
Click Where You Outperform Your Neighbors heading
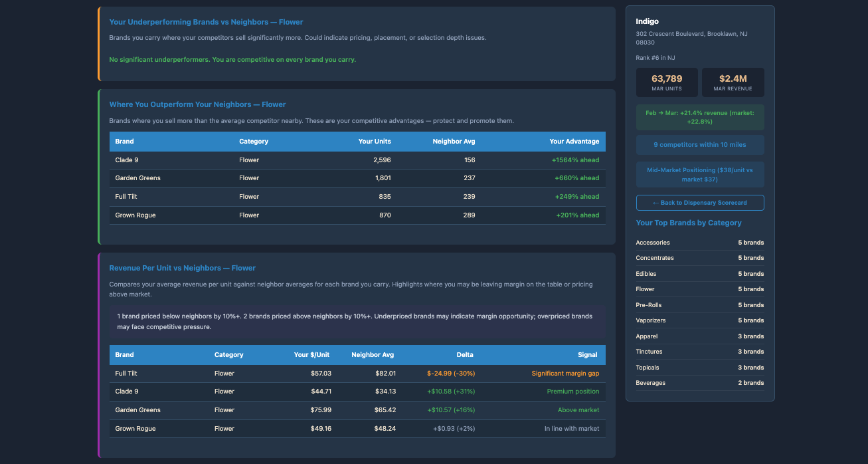pos(197,104)
